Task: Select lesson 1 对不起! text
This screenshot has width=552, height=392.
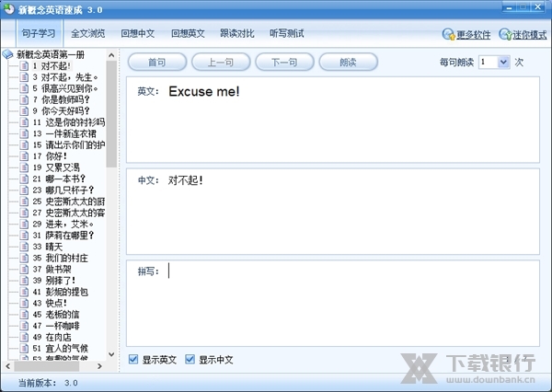Action: click(x=52, y=66)
